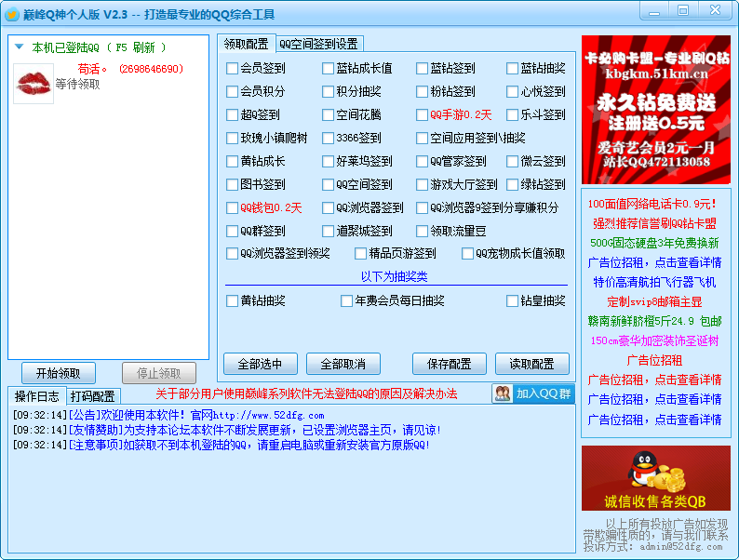Click the people icon on the 加入QQ群 button
The height and width of the screenshot is (560, 739).
(503, 393)
